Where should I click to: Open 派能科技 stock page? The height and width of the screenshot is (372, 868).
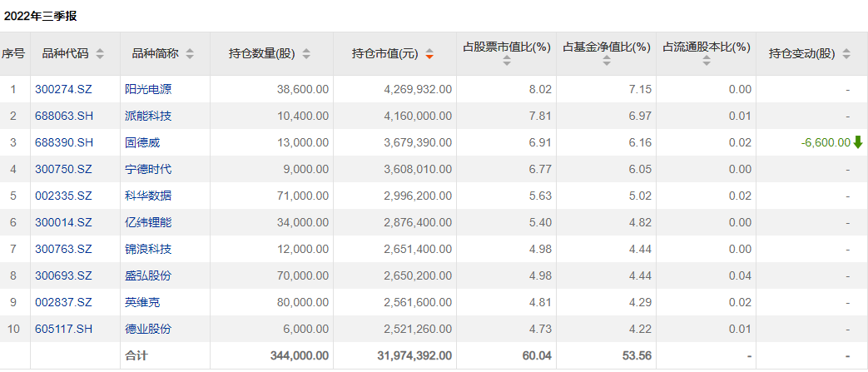pos(148,116)
